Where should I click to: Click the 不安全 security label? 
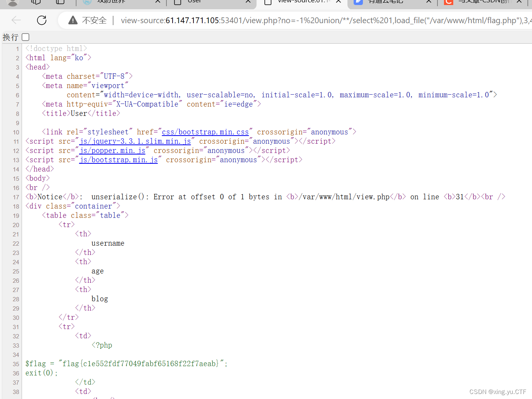[94, 20]
